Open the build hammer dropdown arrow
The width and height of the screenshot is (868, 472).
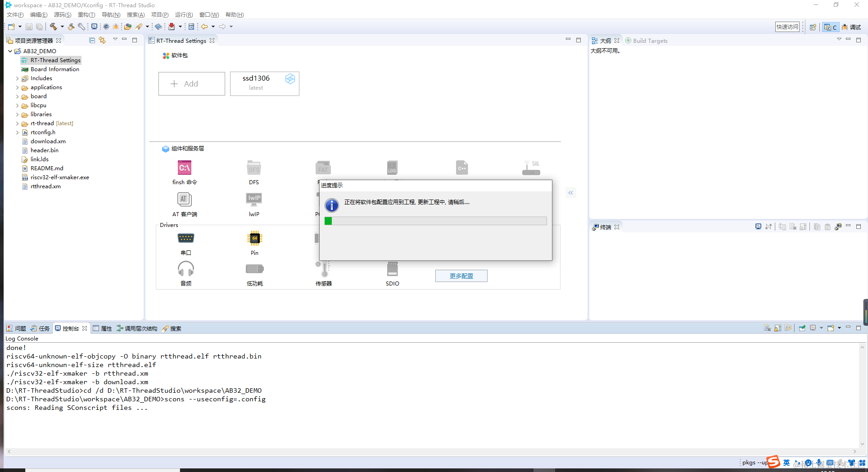coord(62,27)
